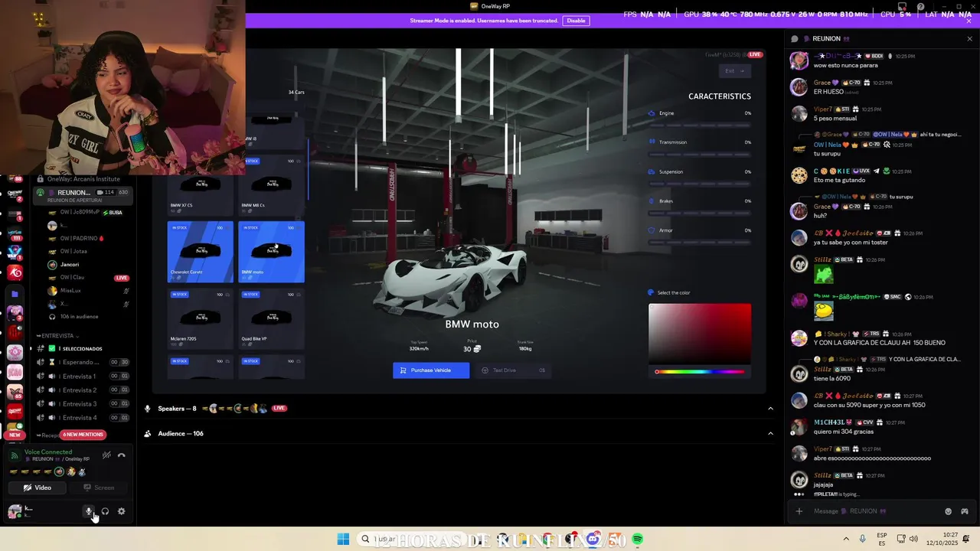This screenshot has height=551, width=980.
Task: Select BMW M8 Cs car card
Action: pyautogui.click(x=272, y=186)
